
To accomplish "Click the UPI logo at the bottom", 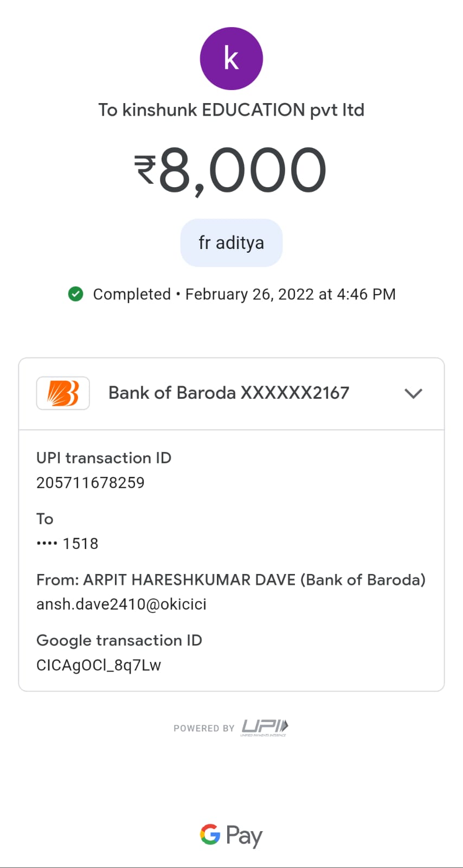I will click(264, 727).
